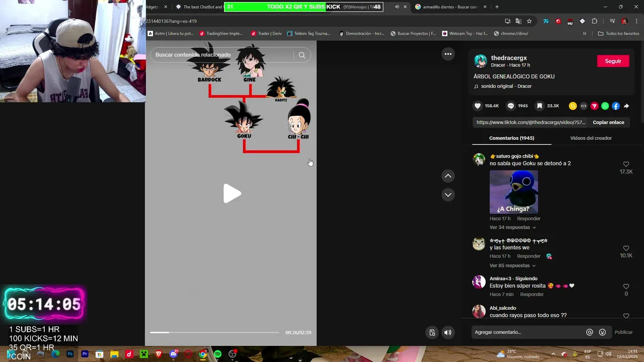Insert mention with @ icon

[589, 332]
